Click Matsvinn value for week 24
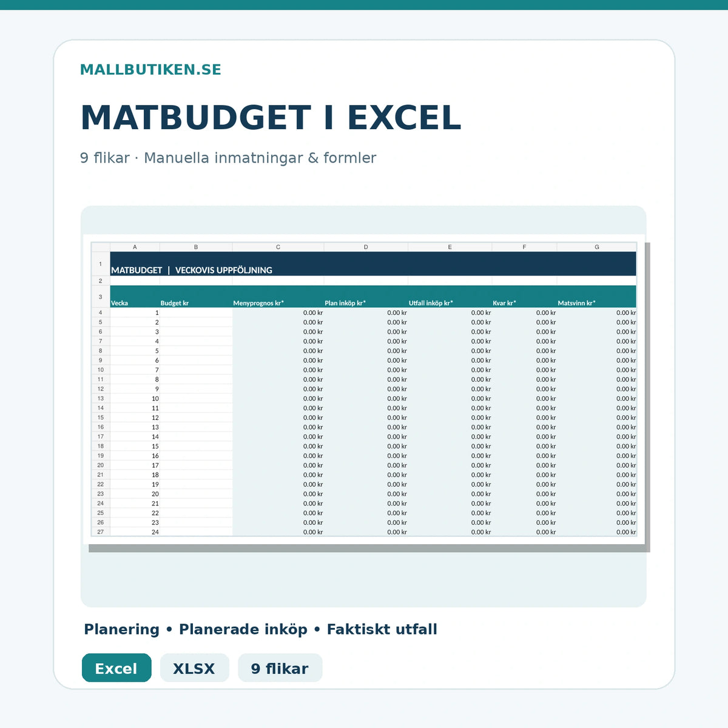This screenshot has width=728, height=728. click(597, 532)
